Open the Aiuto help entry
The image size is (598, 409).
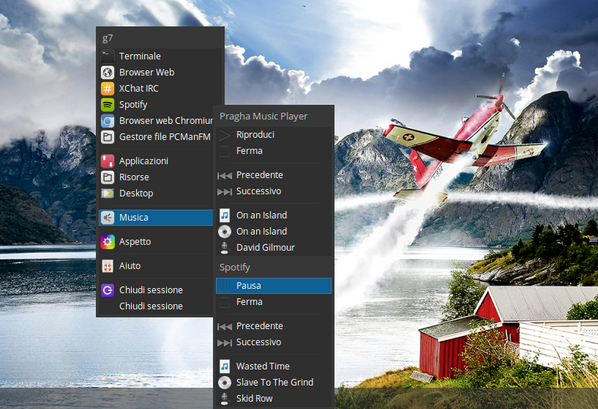[x=156, y=266]
